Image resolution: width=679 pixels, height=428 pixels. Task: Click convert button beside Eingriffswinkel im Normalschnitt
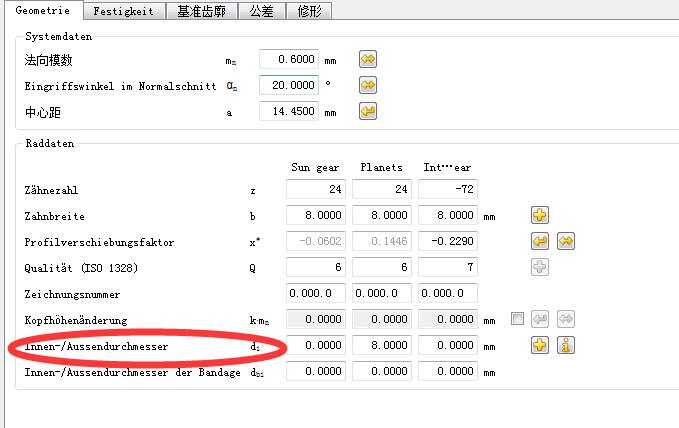(x=368, y=86)
